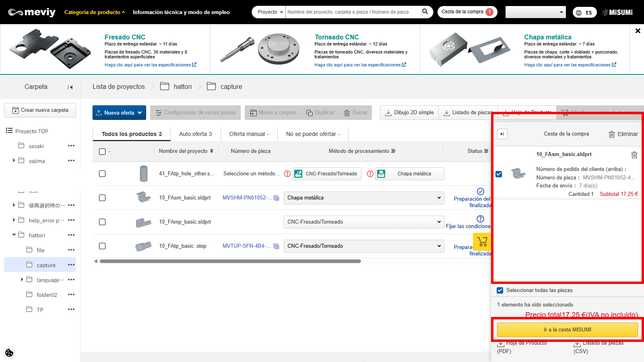The width and height of the screenshot is (644, 362).
Task: Open cookie settings icon
Action: coord(9,353)
